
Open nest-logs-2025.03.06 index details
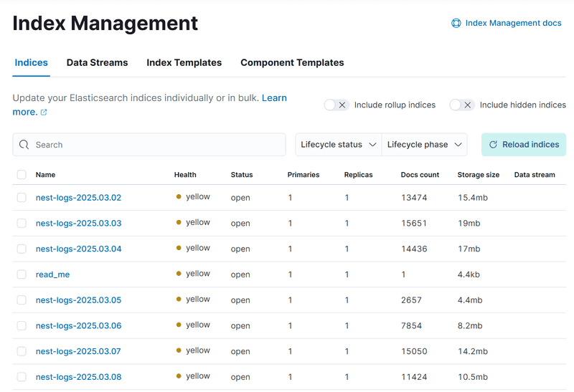tap(78, 325)
